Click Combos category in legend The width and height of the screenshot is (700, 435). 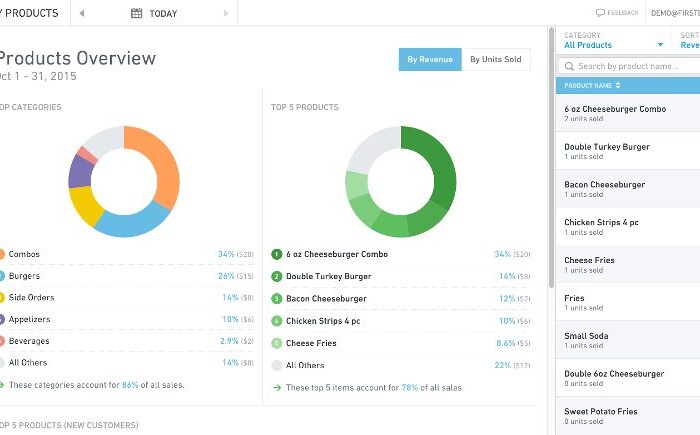pyautogui.click(x=24, y=254)
